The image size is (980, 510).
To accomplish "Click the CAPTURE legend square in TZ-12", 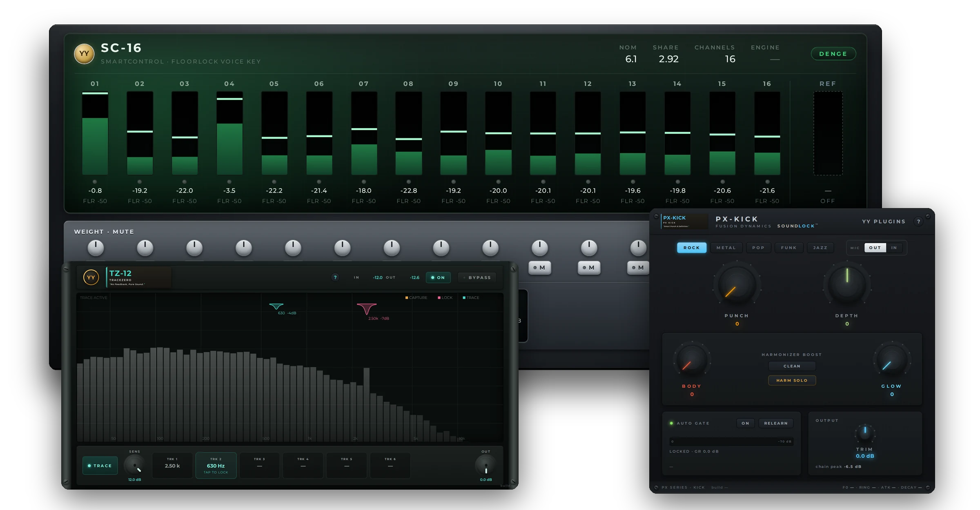I will 407,298.
